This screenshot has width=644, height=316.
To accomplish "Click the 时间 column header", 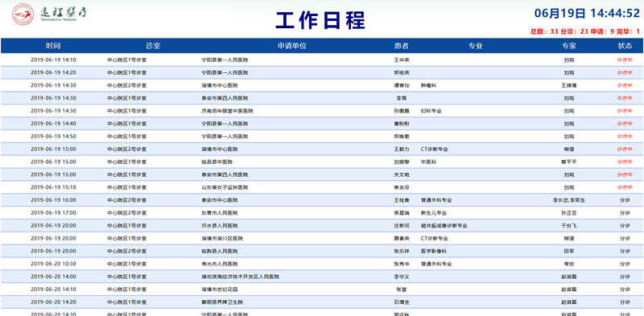I will coord(53,46).
